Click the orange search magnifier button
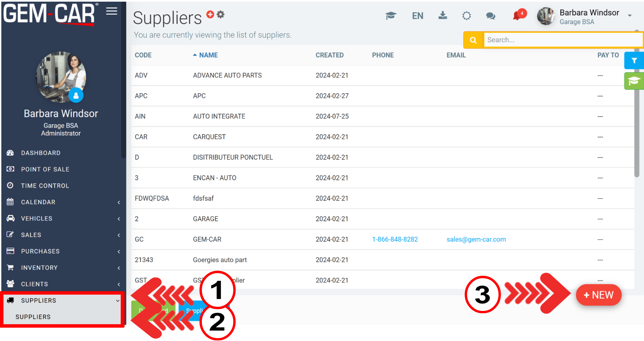The height and width of the screenshot is (341, 644). tap(473, 40)
